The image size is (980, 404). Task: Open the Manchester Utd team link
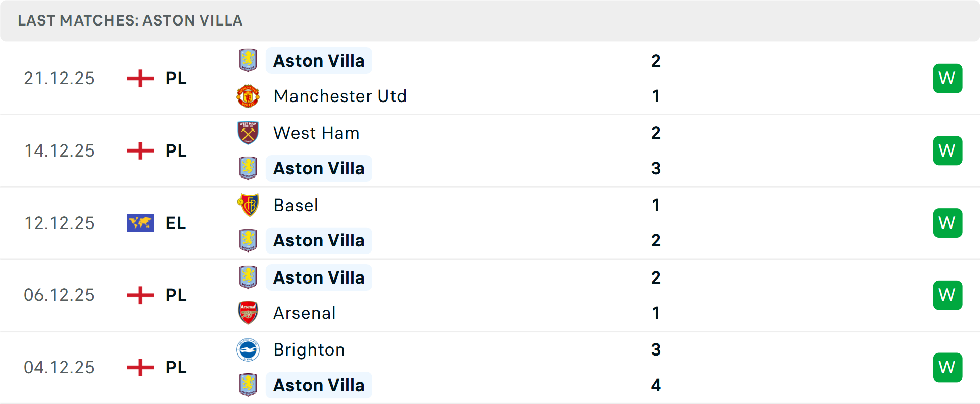(340, 96)
